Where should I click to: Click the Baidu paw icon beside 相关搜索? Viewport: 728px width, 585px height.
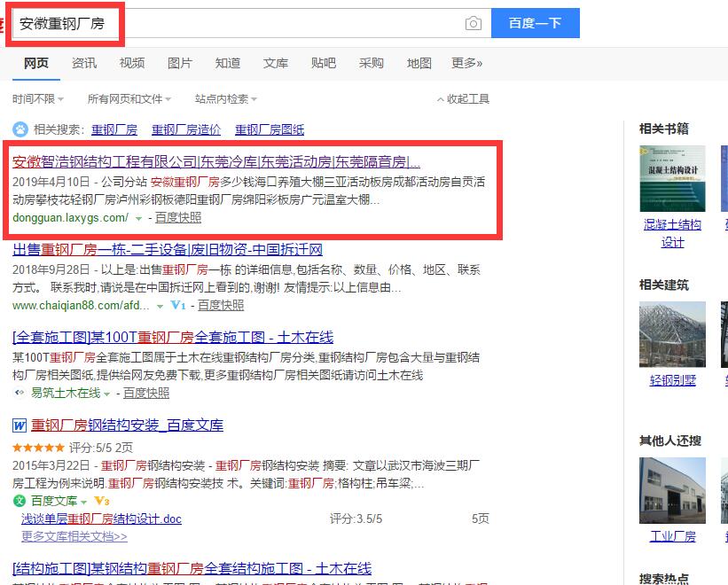[x=20, y=129]
